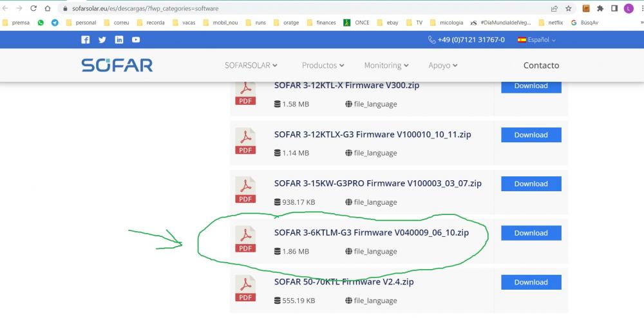Click the SOFAR logo
This screenshot has width=644, height=318.
tap(117, 65)
